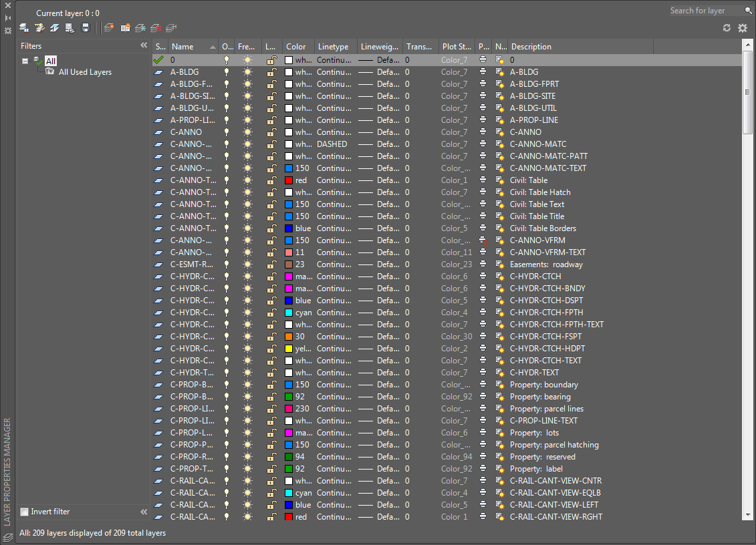The image size is (756, 545).
Task: Open lineweight selector for C-RAIL-CANT-VIEW-RGHT
Action: click(379, 516)
